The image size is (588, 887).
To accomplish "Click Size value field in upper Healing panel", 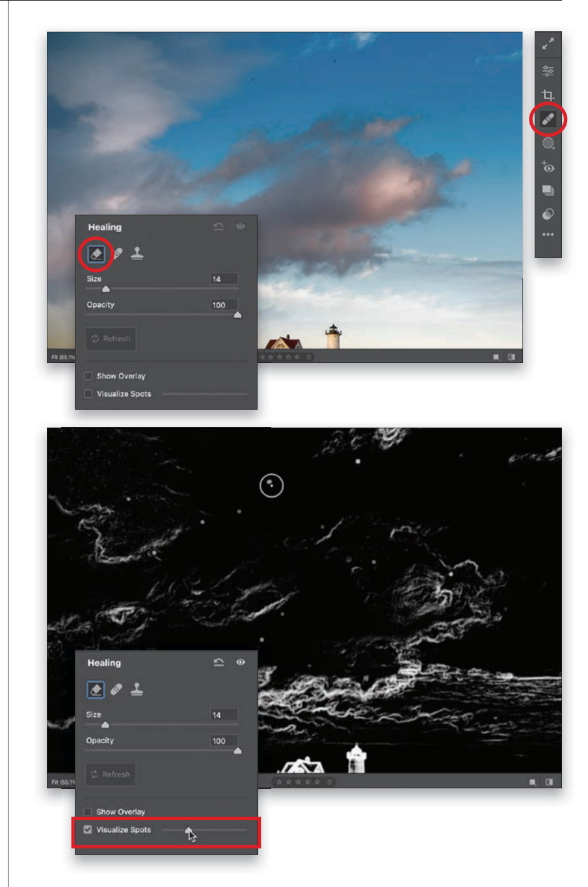I will (224, 279).
